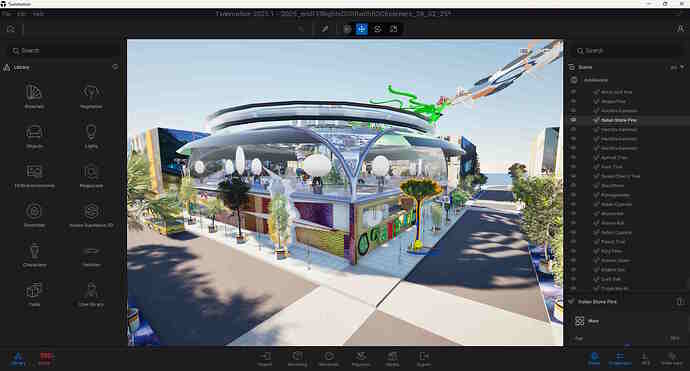
Task: Switch to the Scene tab at bottom
Action: [x=594, y=359]
